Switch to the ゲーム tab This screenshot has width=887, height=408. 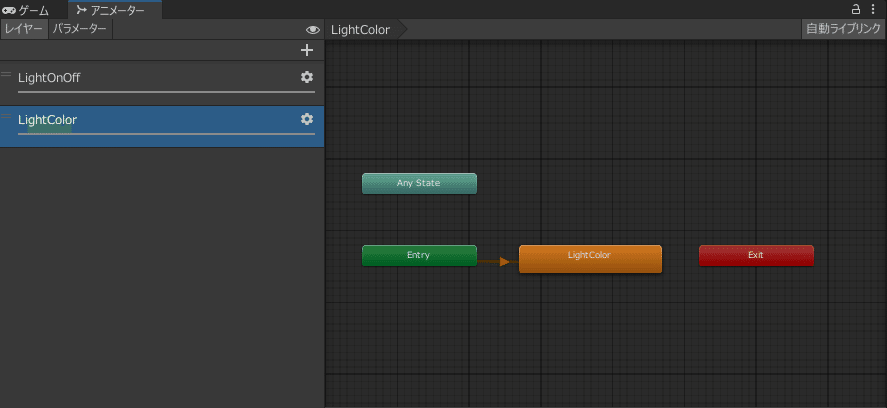(x=26, y=10)
